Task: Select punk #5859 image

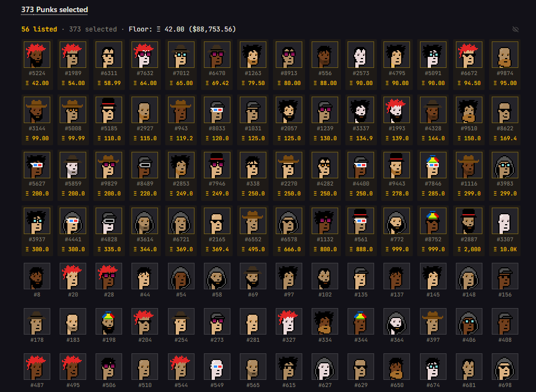Action: tap(73, 165)
